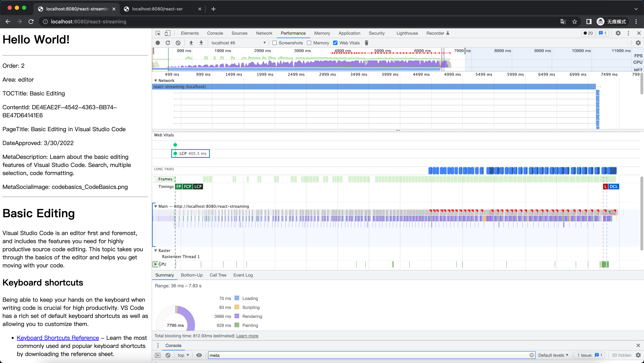Viewport: 644px width, 363px height.
Task: Open the Sources panel
Action: 239,33
